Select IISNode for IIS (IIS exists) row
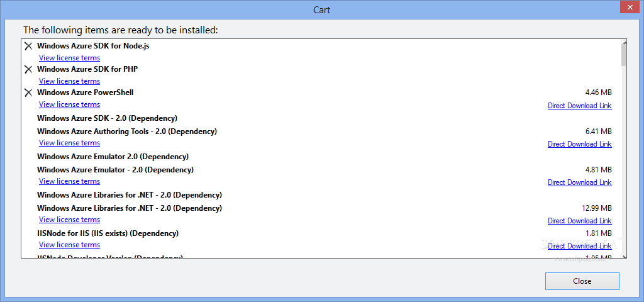 tap(108, 233)
